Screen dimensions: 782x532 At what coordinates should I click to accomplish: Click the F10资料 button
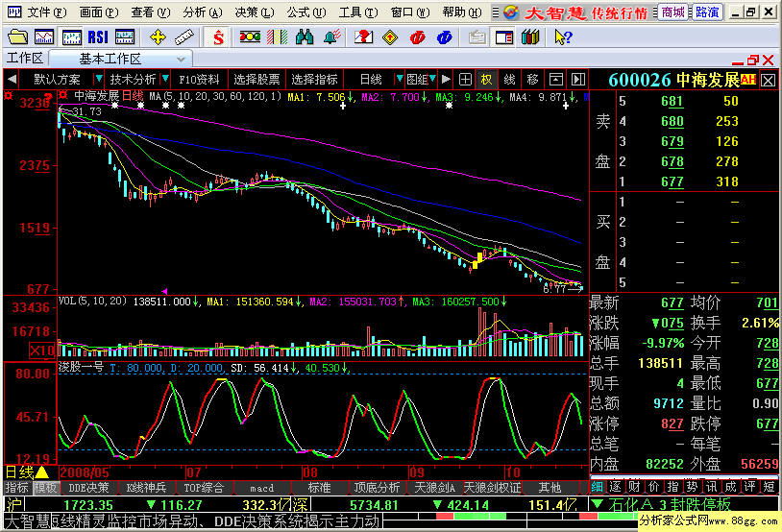(x=199, y=80)
